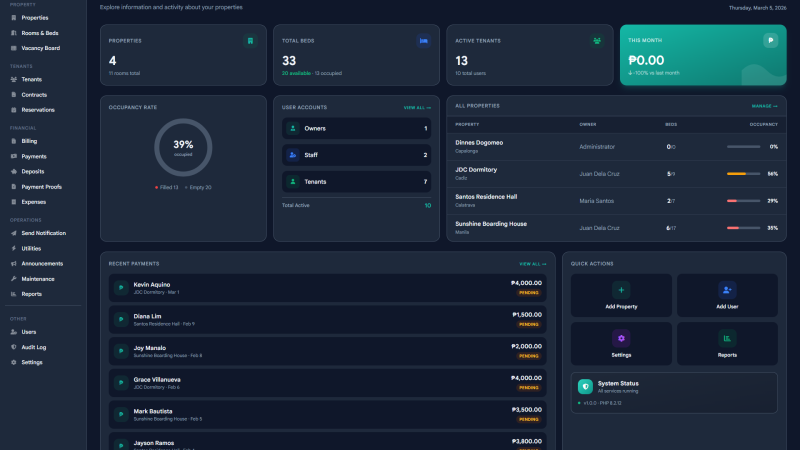Click Joy Manalo payment entry
Image resolution: width=800 pixels, height=450 pixels.
tap(328, 351)
